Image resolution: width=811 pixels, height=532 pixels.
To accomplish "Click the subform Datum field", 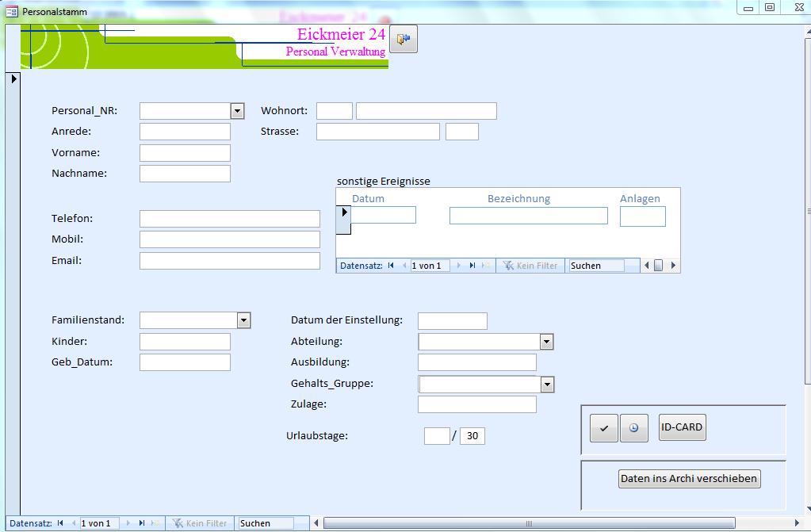I will (x=383, y=216).
